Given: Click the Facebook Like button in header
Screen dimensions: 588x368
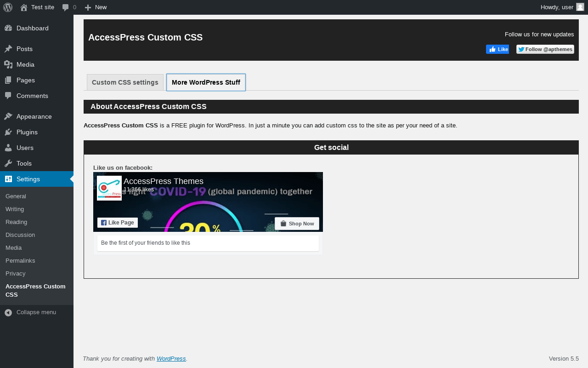Looking at the screenshot, I should tap(498, 49).
